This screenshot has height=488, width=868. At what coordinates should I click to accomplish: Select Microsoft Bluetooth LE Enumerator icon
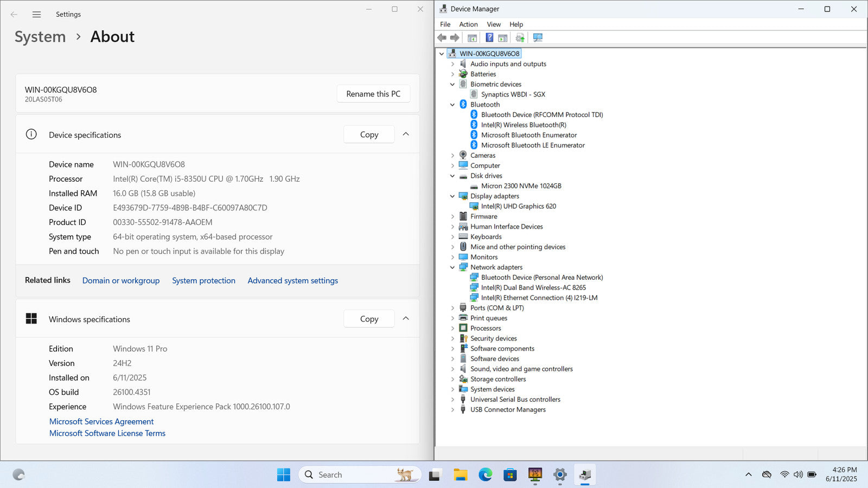474,145
